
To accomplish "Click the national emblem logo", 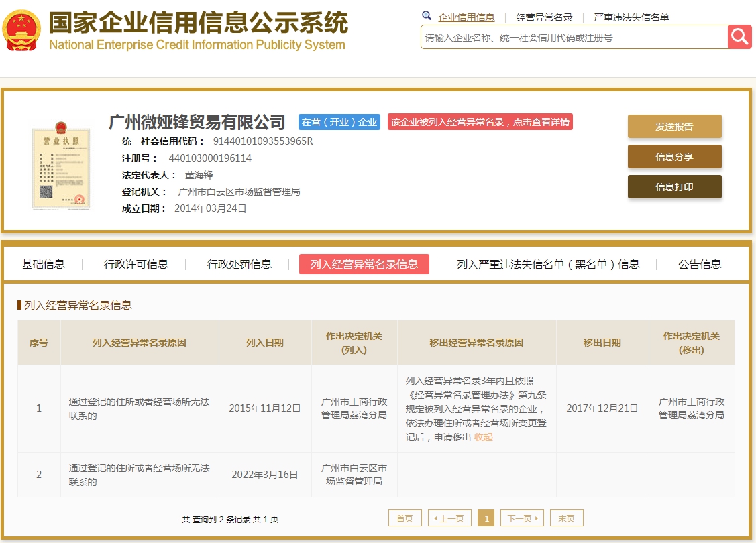I will coord(21,30).
